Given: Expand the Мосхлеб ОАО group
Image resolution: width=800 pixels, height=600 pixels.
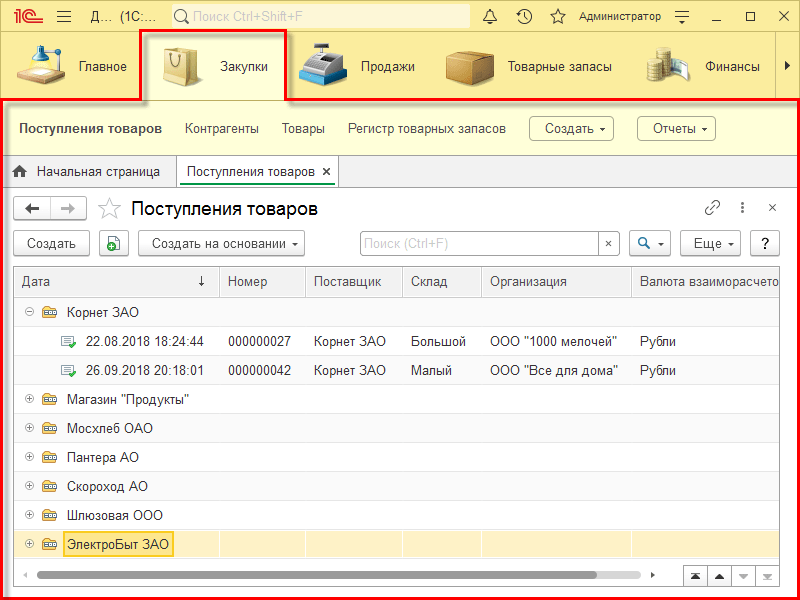Looking at the screenshot, I should (29, 428).
